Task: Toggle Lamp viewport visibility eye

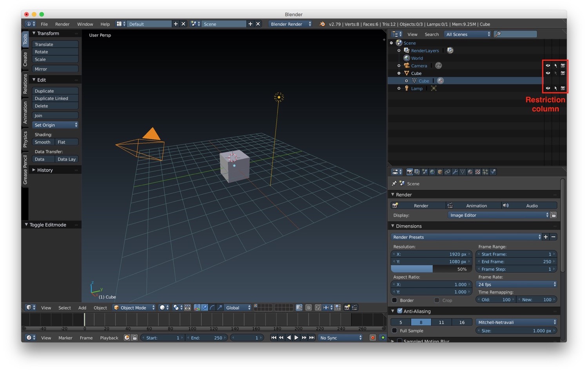Action: (x=548, y=88)
